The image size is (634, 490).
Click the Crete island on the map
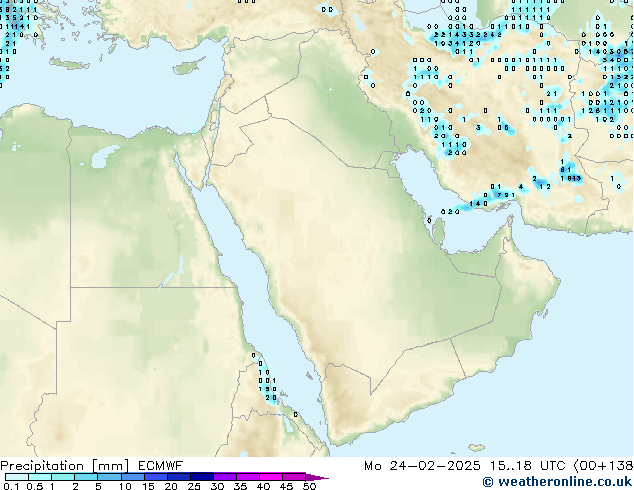(69, 63)
